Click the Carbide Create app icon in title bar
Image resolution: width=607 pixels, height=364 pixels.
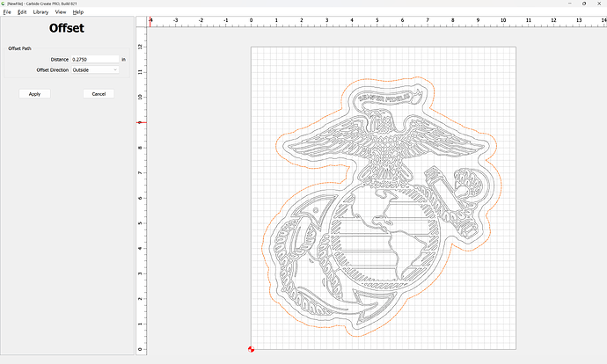click(x=4, y=4)
